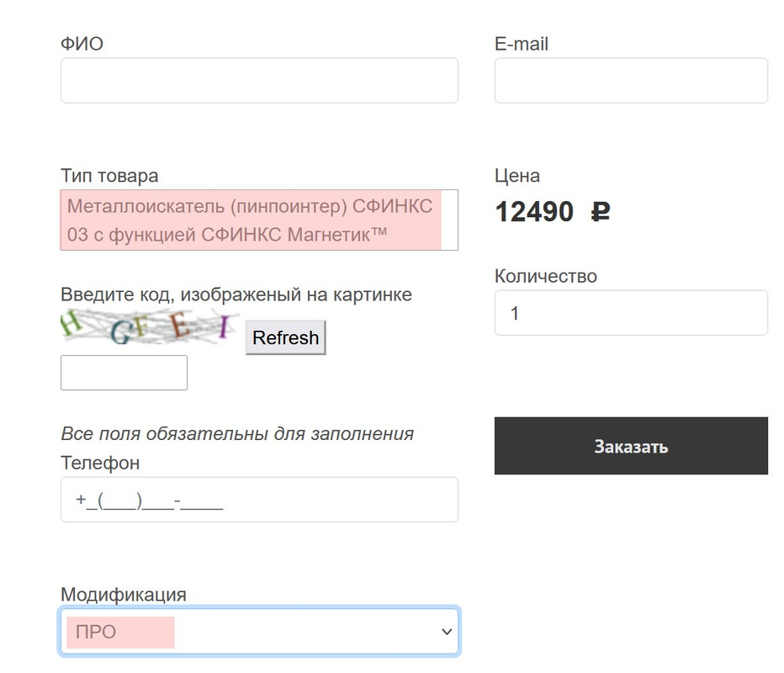The width and height of the screenshot is (784, 673).
Task: Open the Модификация dropdown showing ПРО
Action: (252, 632)
